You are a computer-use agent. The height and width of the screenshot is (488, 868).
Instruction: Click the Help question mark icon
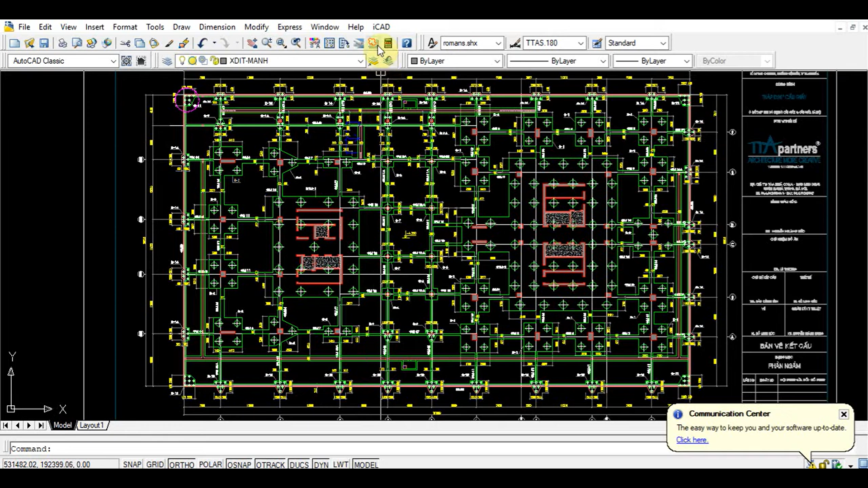coord(406,43)
